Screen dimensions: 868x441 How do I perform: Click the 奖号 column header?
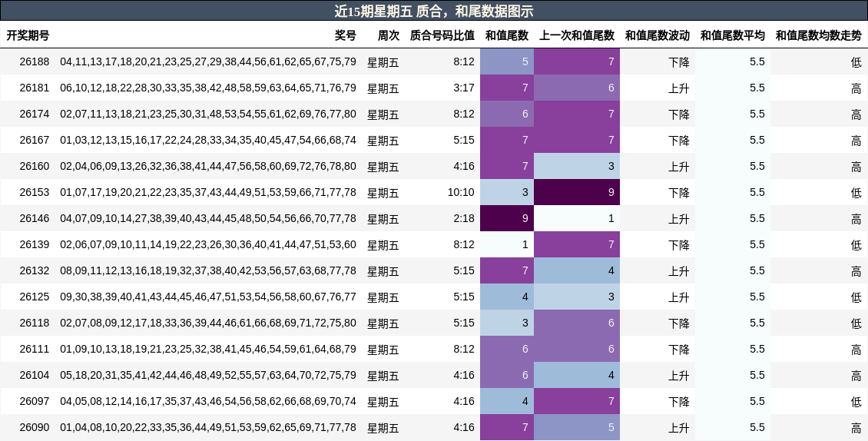coord(346,35)
